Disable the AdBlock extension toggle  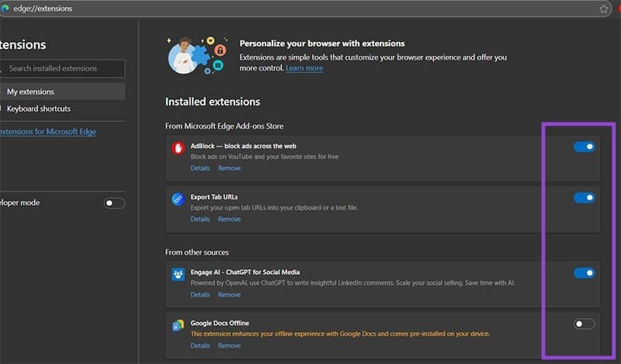(585, 147)
